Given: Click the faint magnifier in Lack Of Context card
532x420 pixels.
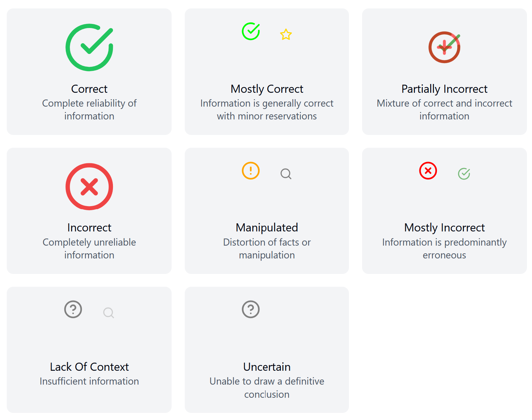Looking at the screenshot, I should pos(109,313).
